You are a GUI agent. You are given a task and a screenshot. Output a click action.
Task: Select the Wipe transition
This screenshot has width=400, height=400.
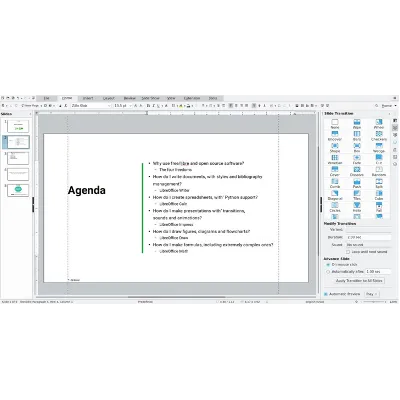[x=357, y=124]
